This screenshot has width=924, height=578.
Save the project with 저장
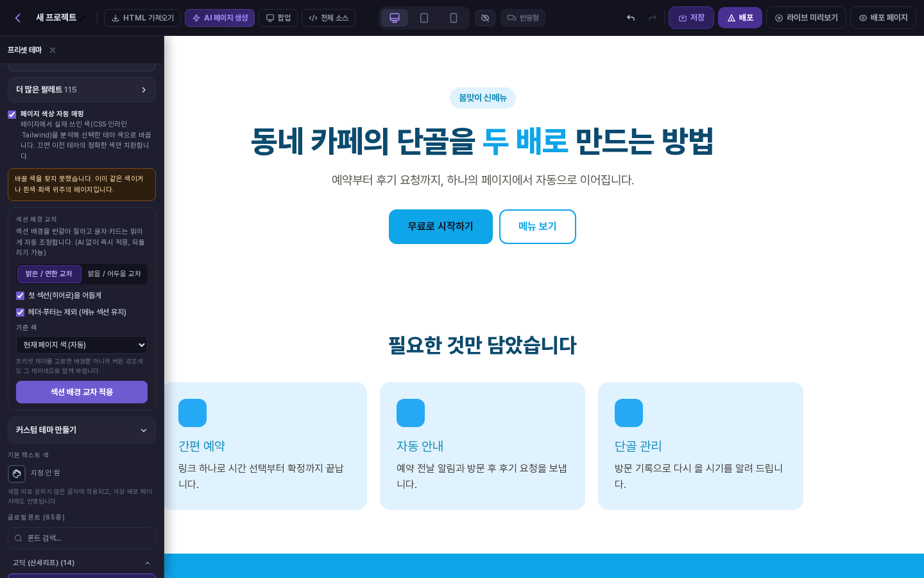click(691, 18)
